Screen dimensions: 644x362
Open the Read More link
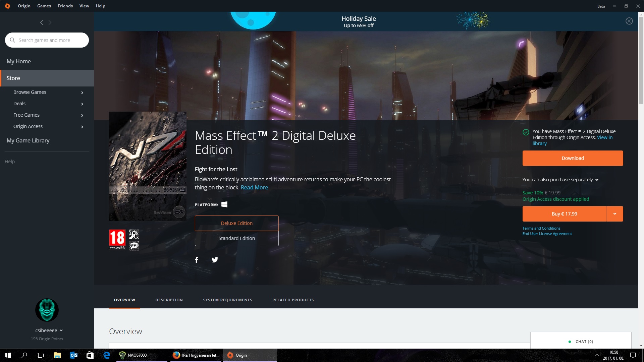click(254, 187)
